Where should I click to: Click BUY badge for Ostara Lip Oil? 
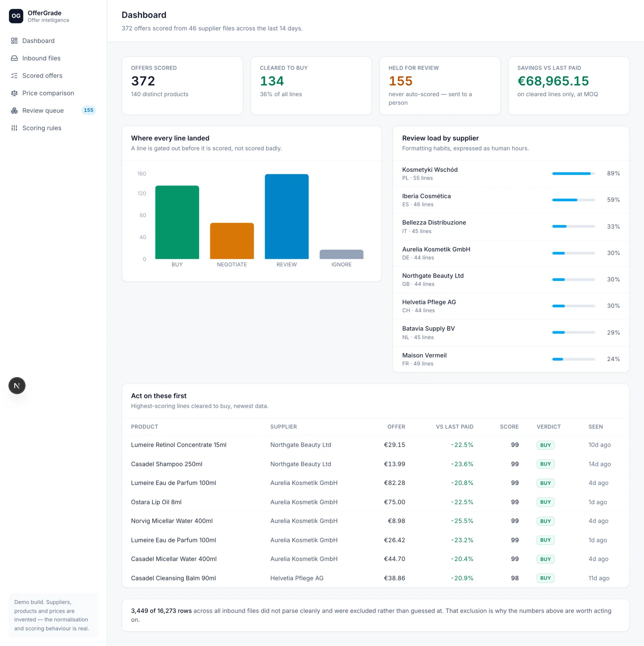point(545,502)
